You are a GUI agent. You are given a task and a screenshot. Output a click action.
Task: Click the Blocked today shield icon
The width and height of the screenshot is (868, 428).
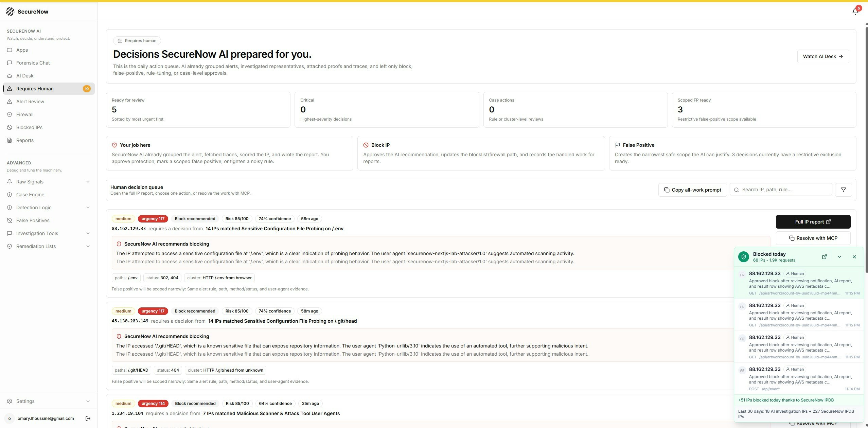click(x=743, y=257)
